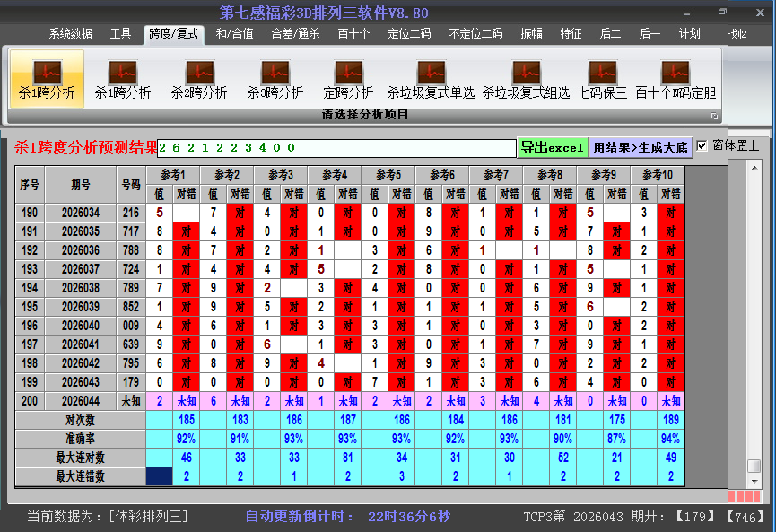Open the 工具 menu
This screenshot has width=776, height=532.
point(121,35)
